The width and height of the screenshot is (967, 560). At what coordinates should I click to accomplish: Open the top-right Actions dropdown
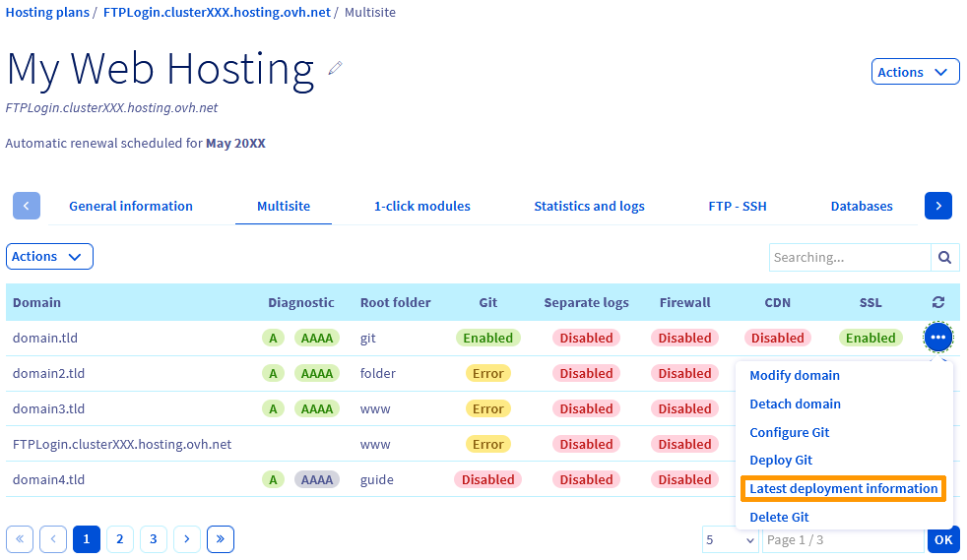point(915,72)
